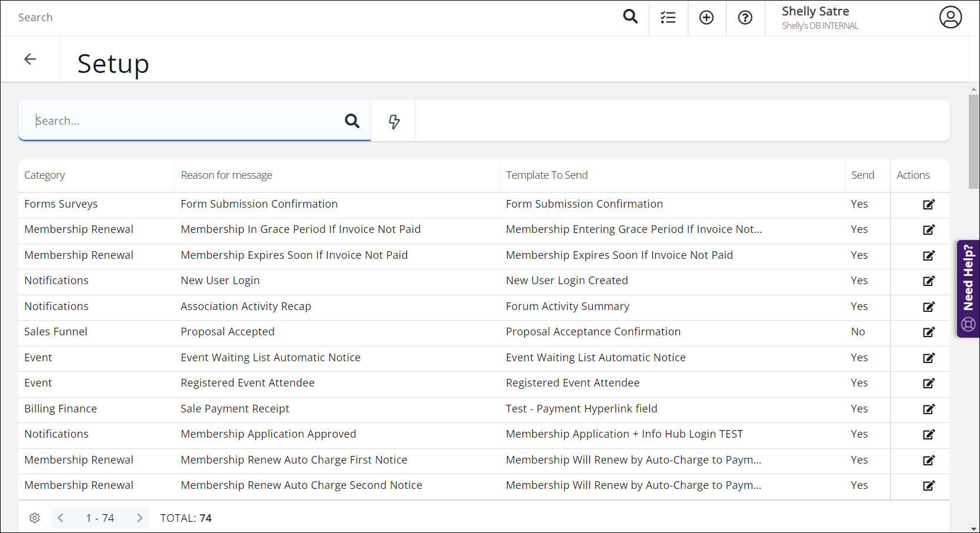Go to previous page of results

click(61, 518)
